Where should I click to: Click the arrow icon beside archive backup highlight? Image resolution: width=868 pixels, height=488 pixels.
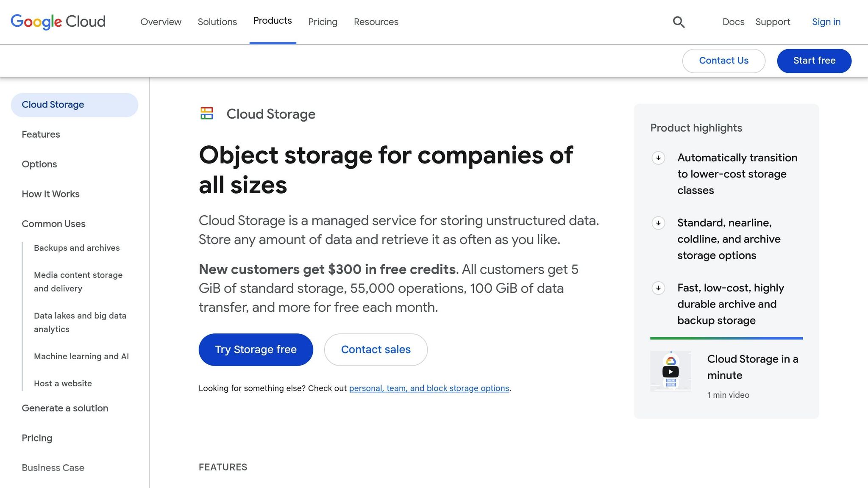(658, 288)
